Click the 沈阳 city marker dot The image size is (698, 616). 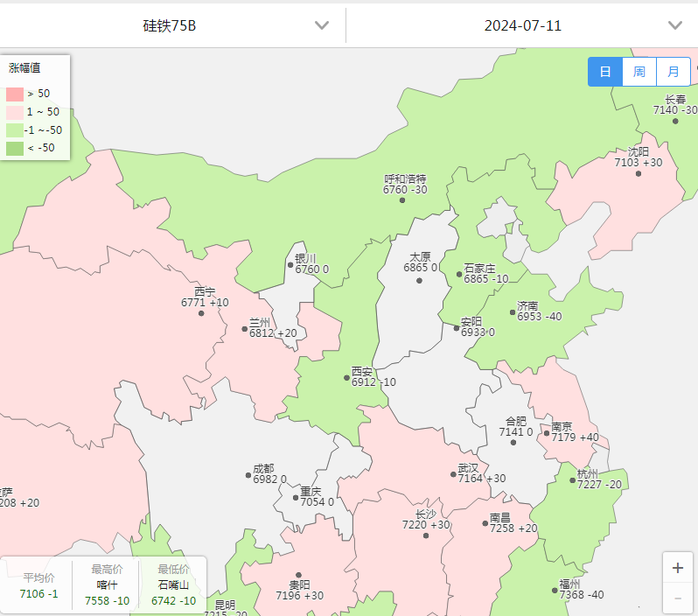tap(639, 173)
